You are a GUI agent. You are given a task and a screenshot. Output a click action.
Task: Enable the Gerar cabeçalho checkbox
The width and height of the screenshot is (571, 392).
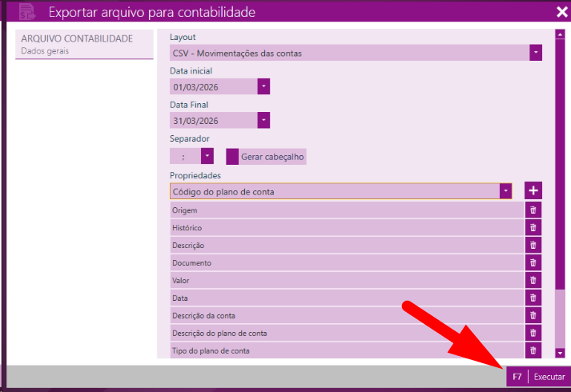232,157
